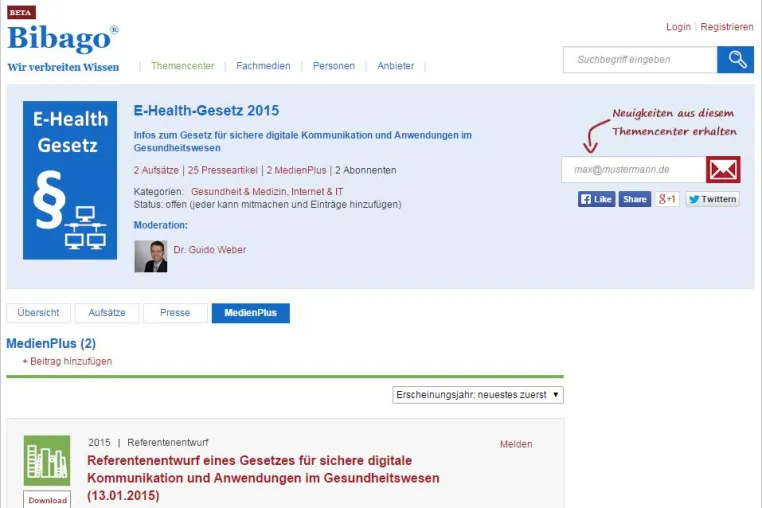Click the Download button
The width and height of the screenshot is (762, 508).
47,500
